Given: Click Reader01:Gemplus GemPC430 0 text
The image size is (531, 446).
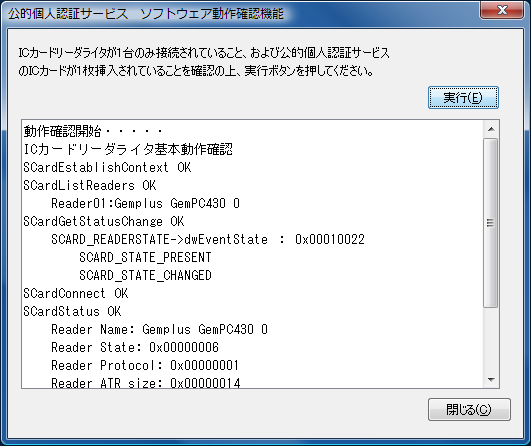Looking at the screenshot, I should 145,203.
